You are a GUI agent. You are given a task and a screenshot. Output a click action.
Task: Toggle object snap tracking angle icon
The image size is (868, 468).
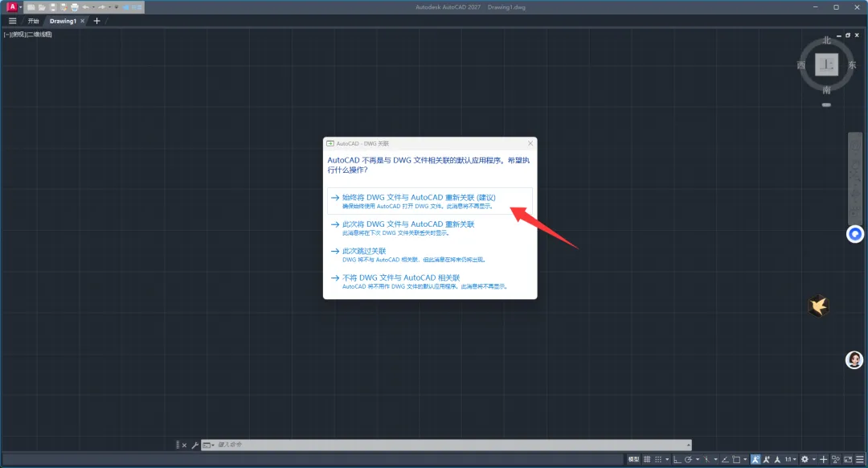click(x=725, y=459)
